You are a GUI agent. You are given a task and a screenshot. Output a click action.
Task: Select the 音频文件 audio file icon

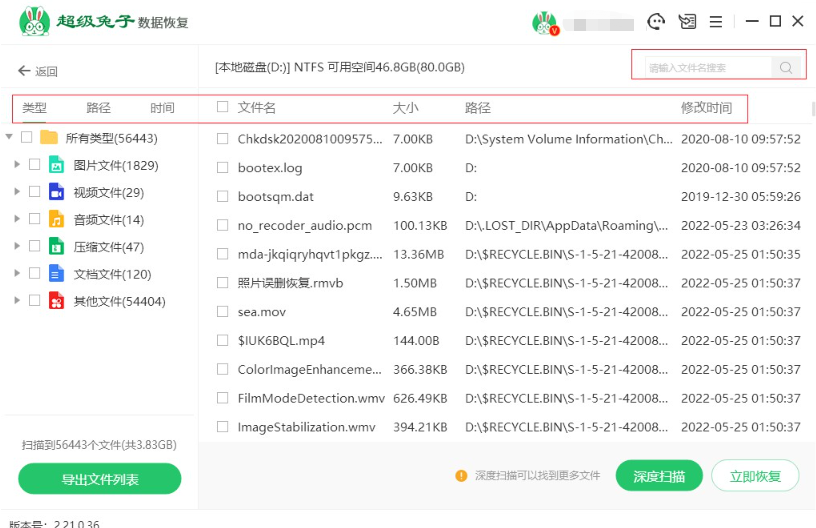[58, 219]
